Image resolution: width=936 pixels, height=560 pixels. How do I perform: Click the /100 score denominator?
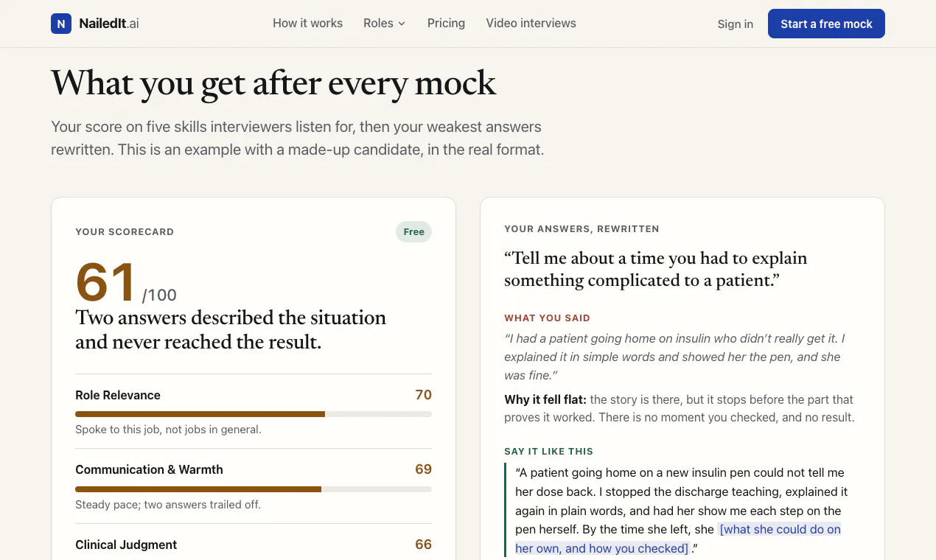[159, 295]
